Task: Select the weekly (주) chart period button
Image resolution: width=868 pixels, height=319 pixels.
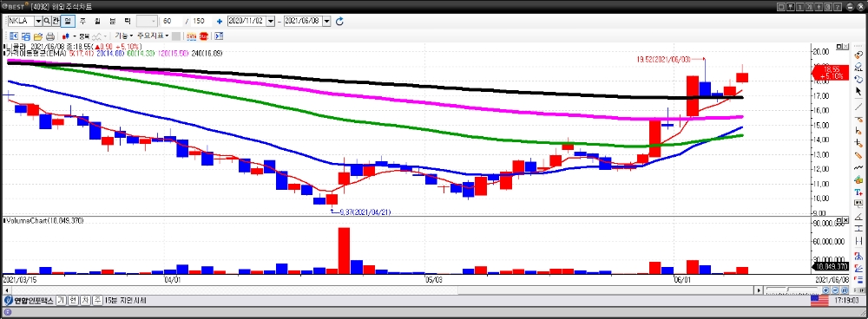Action: click(x=82, y=21)
